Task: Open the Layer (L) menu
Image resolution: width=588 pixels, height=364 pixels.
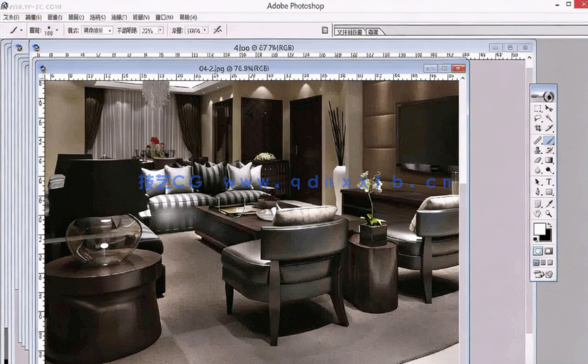Action: pos(76,17)
